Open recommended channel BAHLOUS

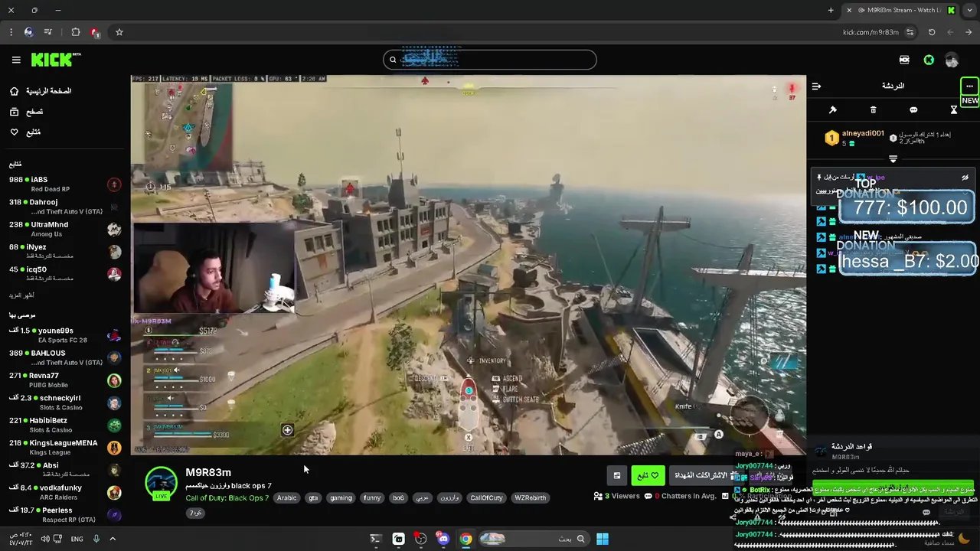[65, 357]
